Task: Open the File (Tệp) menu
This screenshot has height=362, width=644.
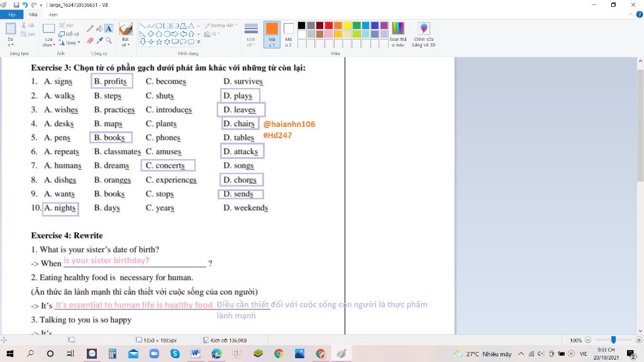Action: click(11, 14)
